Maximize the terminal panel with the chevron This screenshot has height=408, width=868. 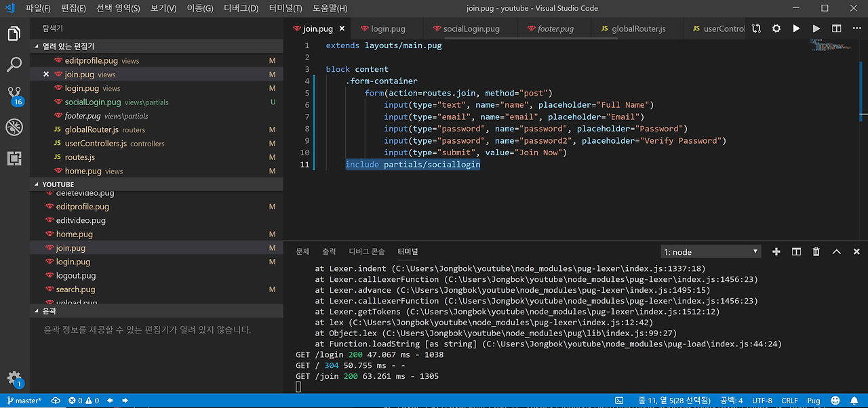[x=836, y=251]
